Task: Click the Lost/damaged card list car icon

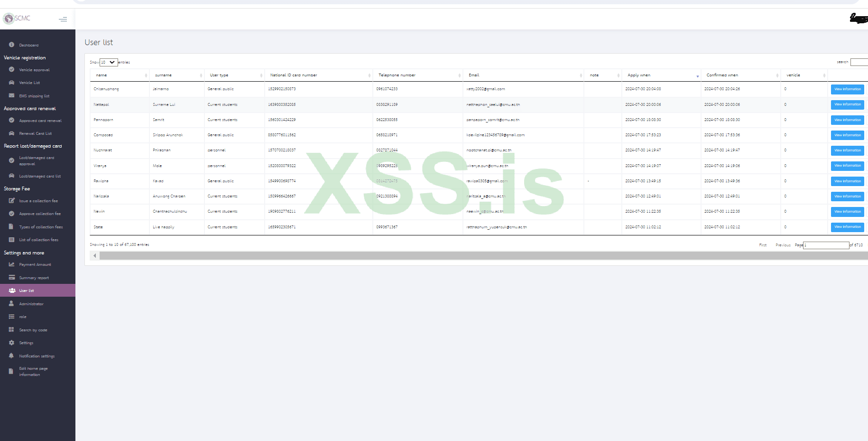Action: tap(11, 176)
